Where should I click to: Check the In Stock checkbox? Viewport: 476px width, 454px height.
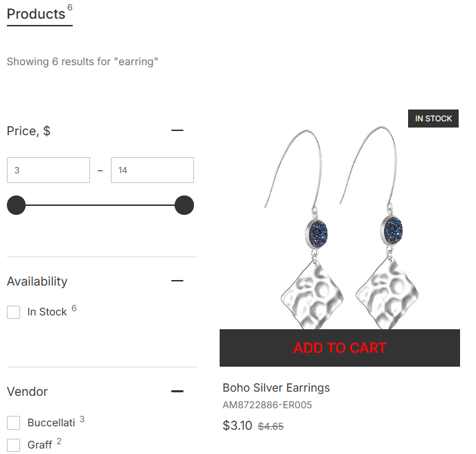[14, 313]
